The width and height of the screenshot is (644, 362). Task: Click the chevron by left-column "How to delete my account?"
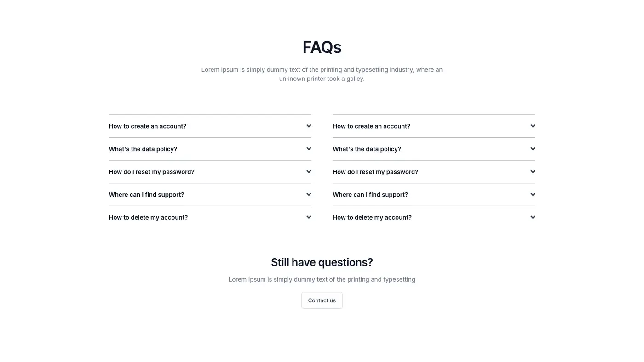pos(309,217)
